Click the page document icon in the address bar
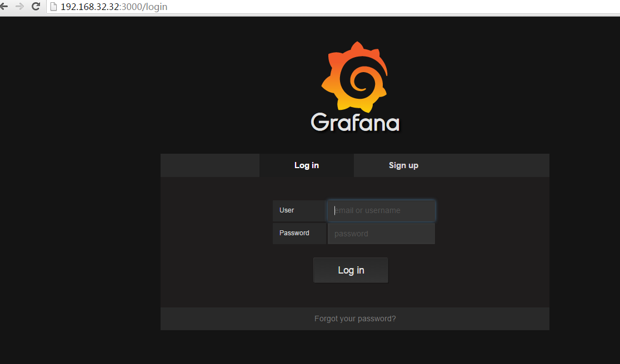 [x=53, y=7]
